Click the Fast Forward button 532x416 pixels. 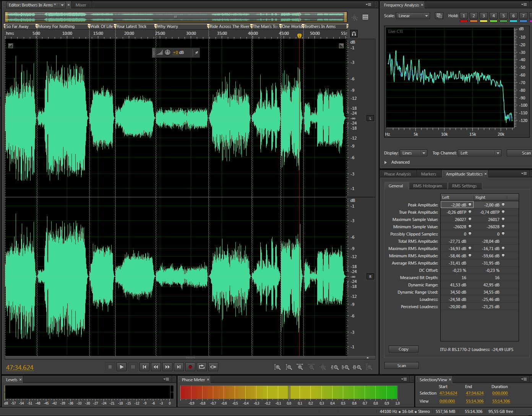[167, 367]
